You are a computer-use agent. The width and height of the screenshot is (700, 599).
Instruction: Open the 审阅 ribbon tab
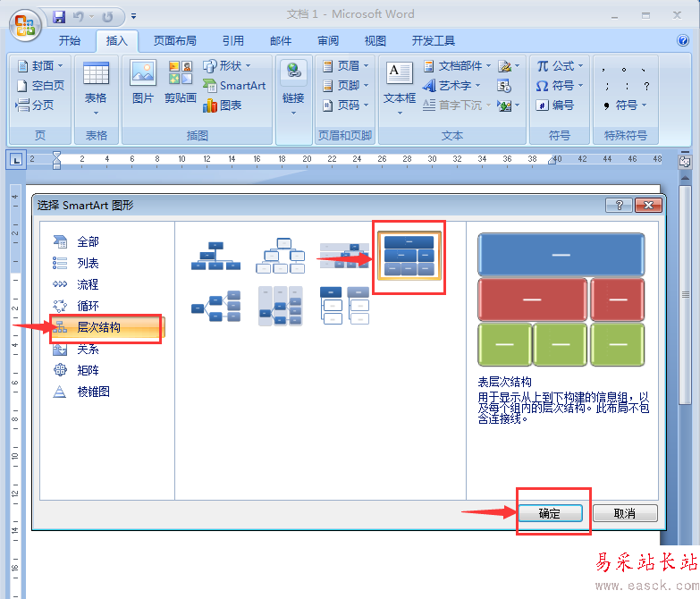pyautogui.click(x=328, y=41)
